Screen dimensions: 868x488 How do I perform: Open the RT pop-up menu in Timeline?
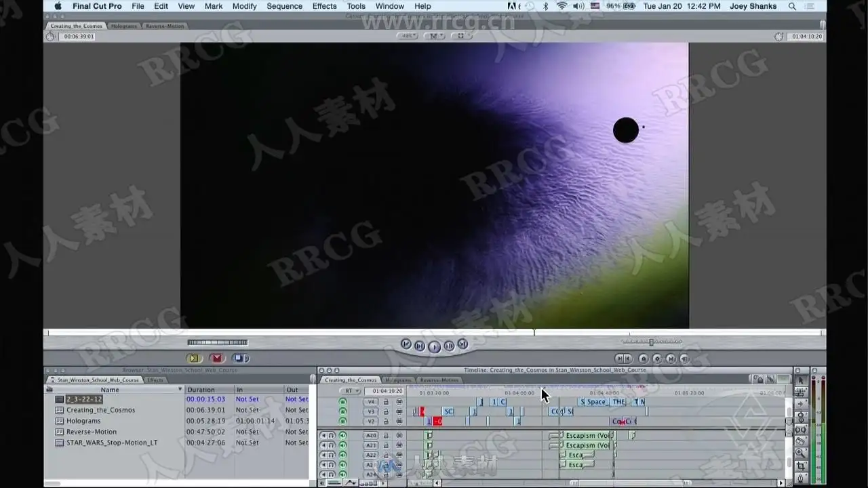(x=349, y=391)
